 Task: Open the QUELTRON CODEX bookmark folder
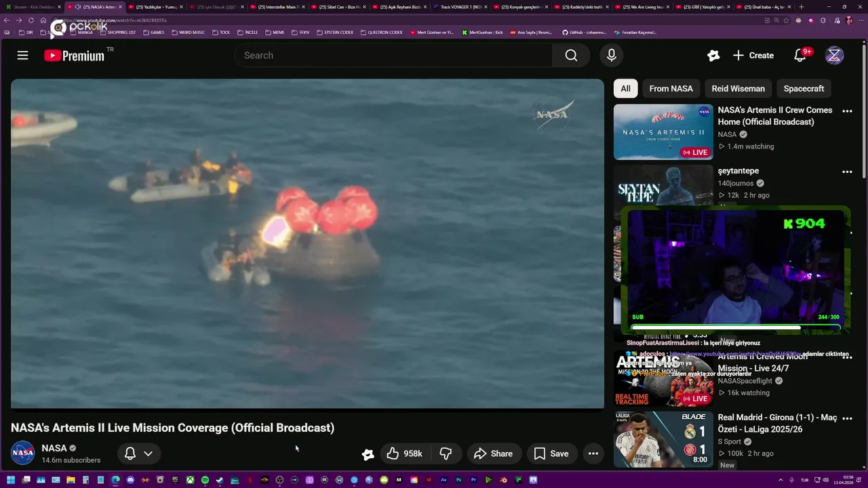pos(381,33)
